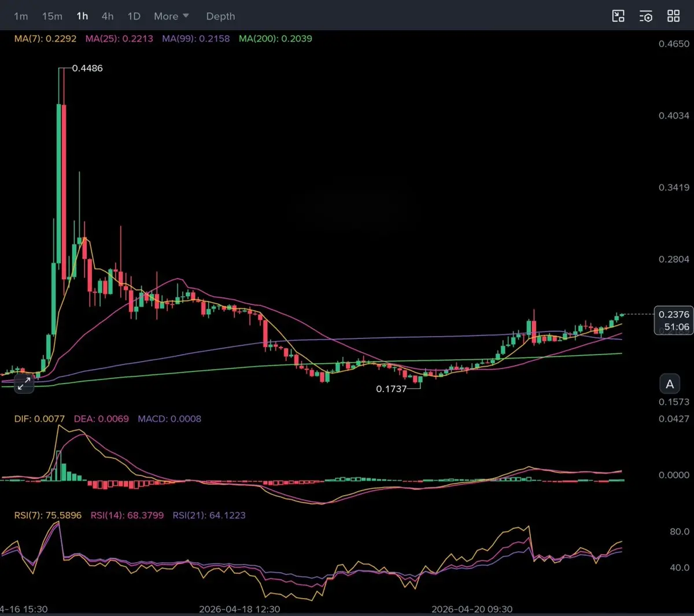694x616 pixels.
Task: Switch to the 15m timeframe
Action: pyautogui.click(x=52, y=16)
